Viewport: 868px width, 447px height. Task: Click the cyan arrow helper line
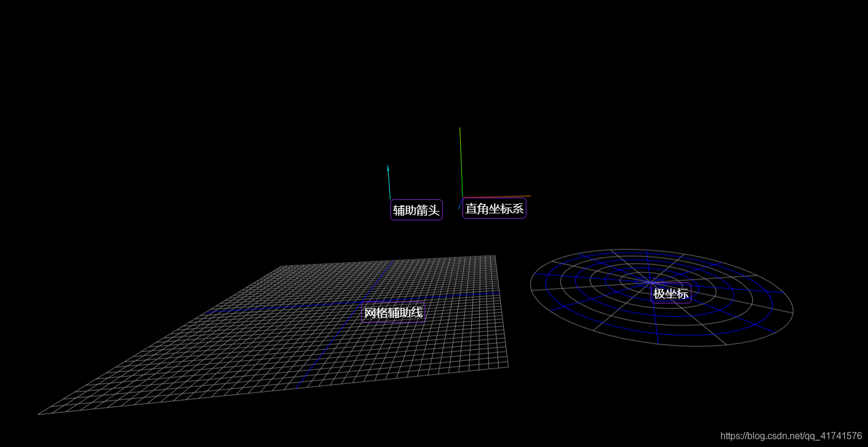389,183
